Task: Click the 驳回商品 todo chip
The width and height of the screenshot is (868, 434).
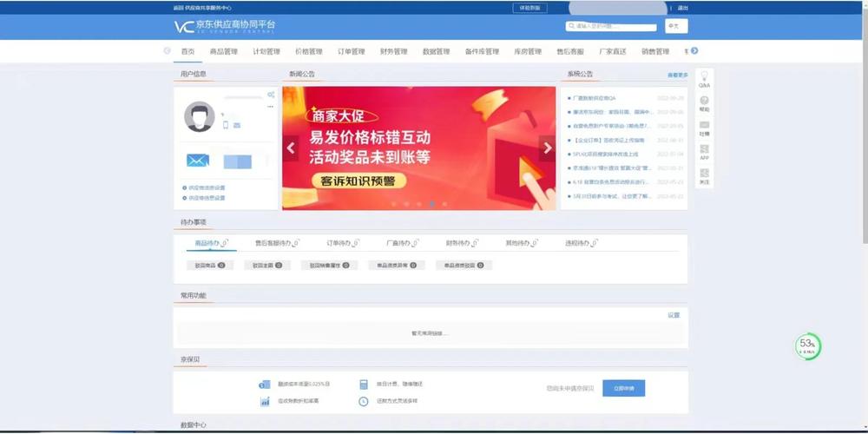Action: tap(210, 265)
